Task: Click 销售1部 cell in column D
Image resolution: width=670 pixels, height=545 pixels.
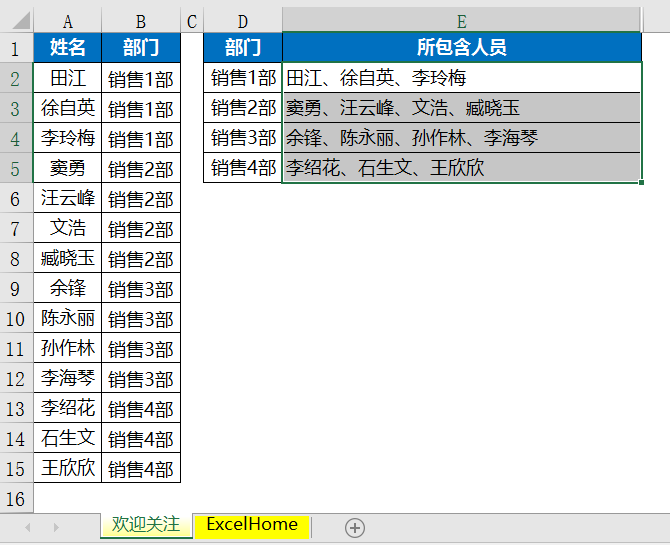Action: 243,78
